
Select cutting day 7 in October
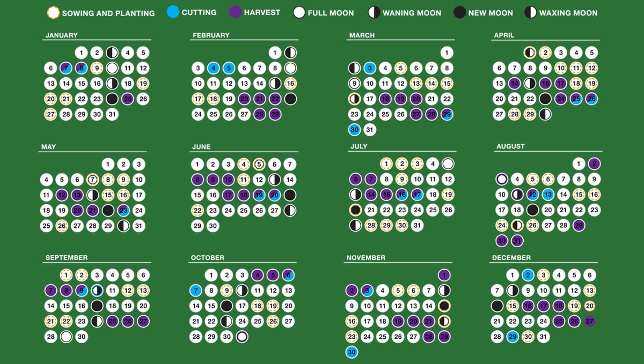[x=196, y=291]
